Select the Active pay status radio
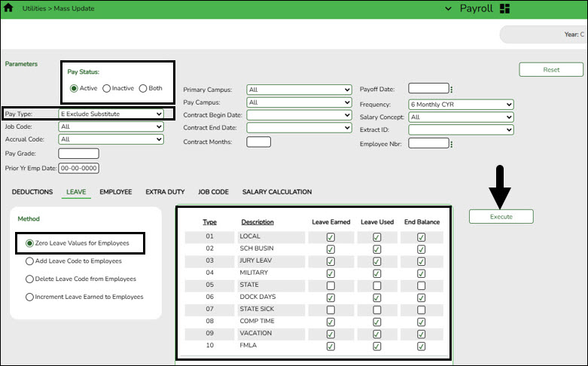Image resolution: width=588 pixels, height=366 pixels. coord(74,89)
